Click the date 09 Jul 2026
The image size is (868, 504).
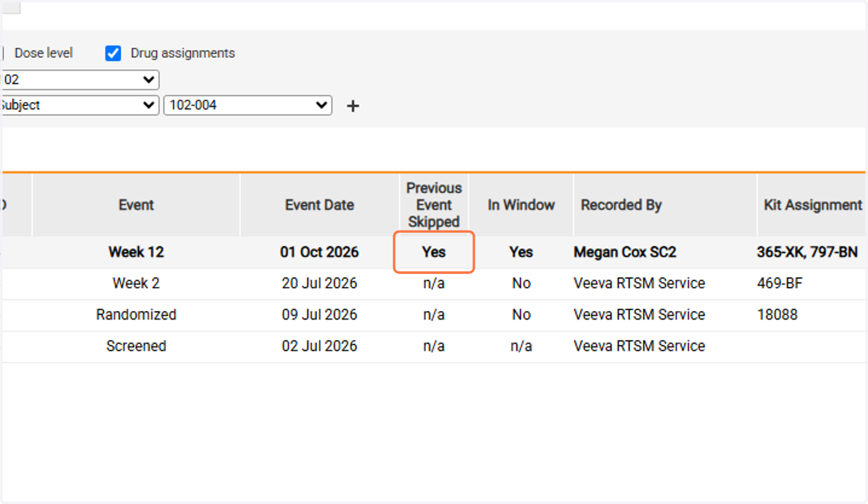[x=319, y=315]
